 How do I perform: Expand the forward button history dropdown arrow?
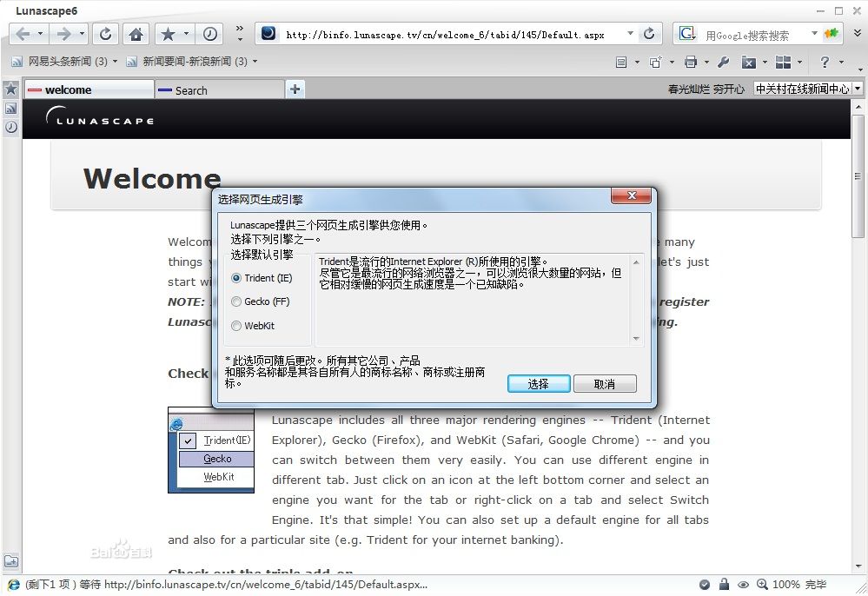click(x=82, y=34)
